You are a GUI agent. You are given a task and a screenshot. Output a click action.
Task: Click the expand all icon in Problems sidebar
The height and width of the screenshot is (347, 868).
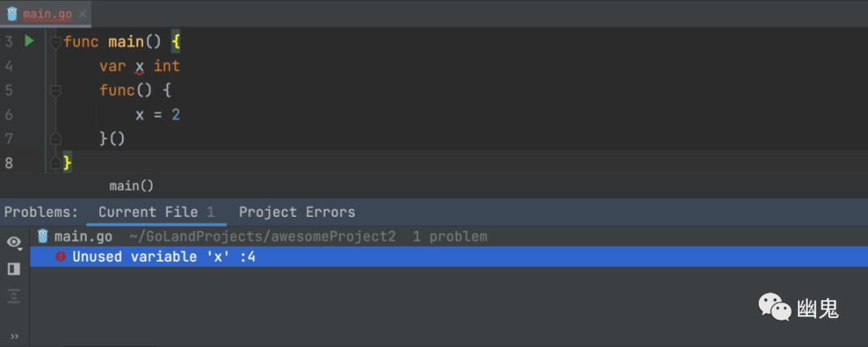point(14,296)
